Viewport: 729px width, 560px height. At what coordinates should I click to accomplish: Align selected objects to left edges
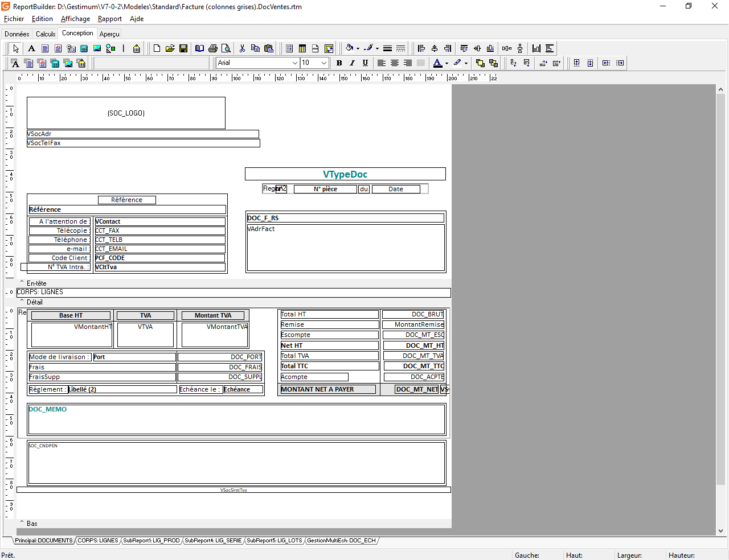tap(421, 48)
